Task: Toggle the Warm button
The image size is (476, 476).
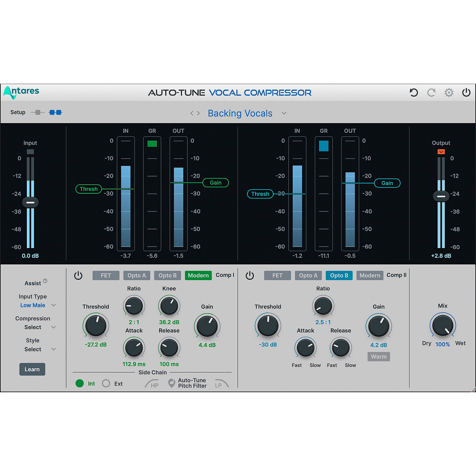Action: 379,357
